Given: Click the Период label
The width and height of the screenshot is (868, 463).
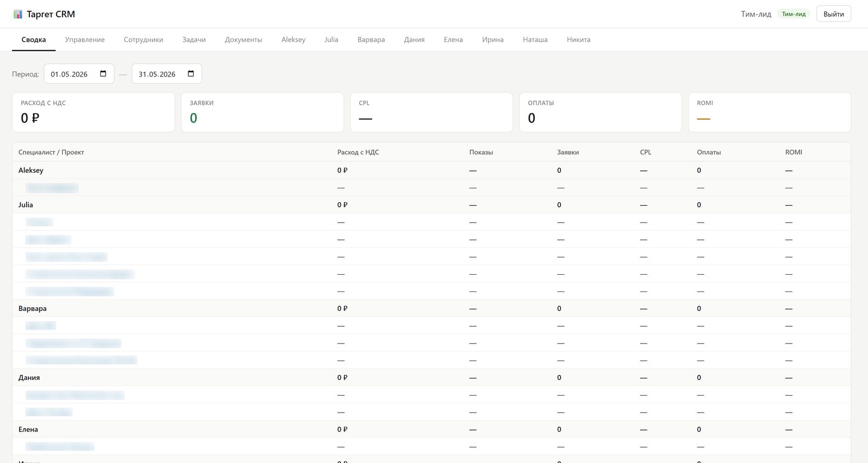Looking at the screenshot, I should [25, 74].
